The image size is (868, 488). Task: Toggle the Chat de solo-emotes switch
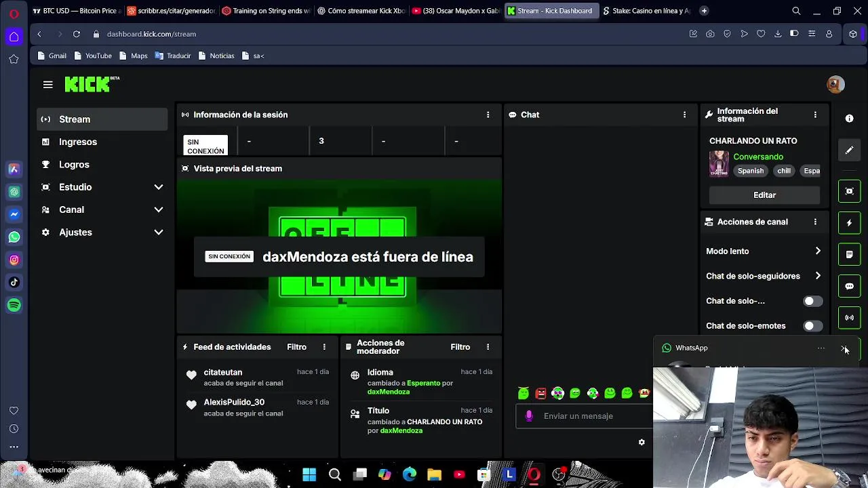pyautogui.click(x=812, y=326)
